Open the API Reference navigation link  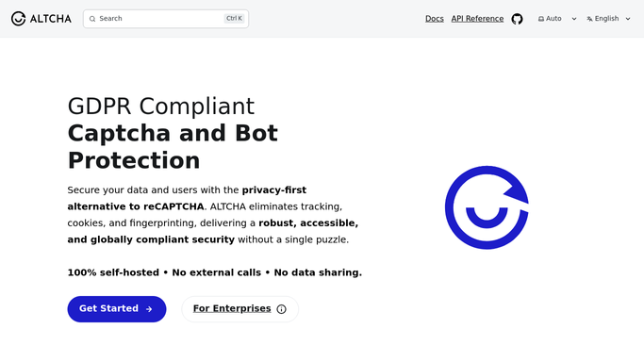(477, 19)
